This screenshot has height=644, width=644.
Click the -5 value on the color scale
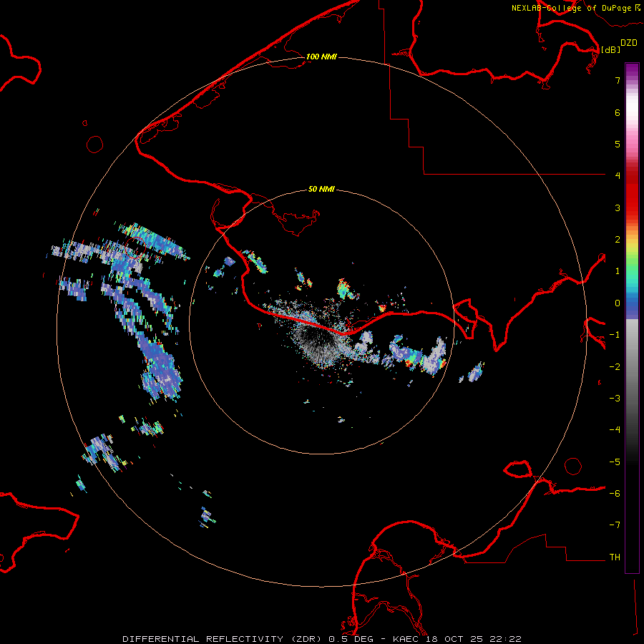615,462
